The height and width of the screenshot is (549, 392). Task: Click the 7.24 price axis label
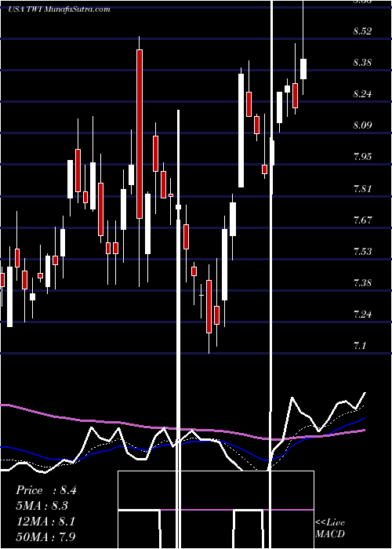click(x=362, y=314)
